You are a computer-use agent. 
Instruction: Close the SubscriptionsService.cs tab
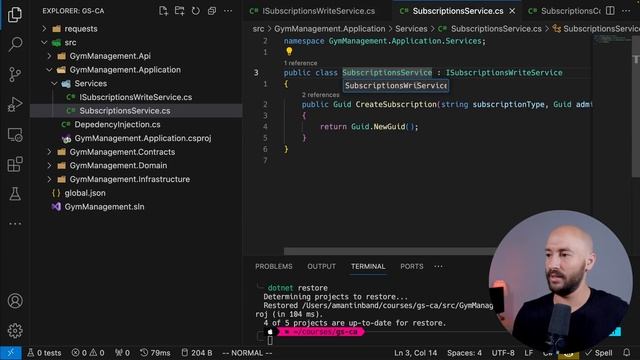[x=512, y=11]
